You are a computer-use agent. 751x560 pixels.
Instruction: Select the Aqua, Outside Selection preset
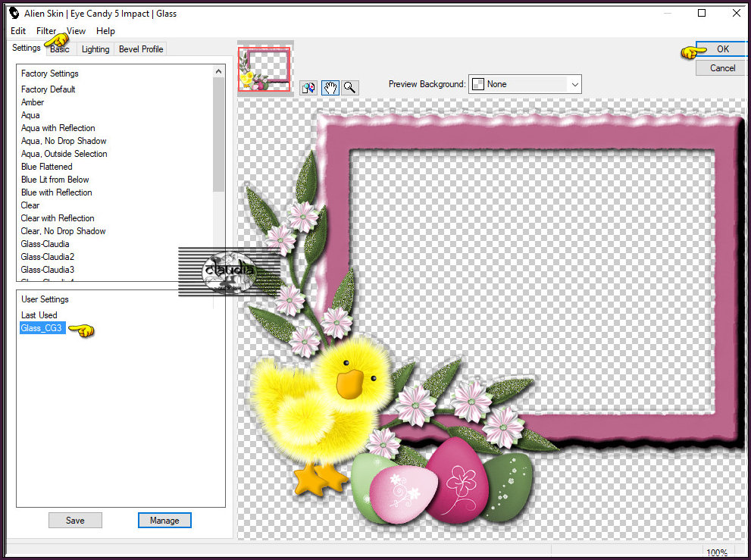point(64,154)
